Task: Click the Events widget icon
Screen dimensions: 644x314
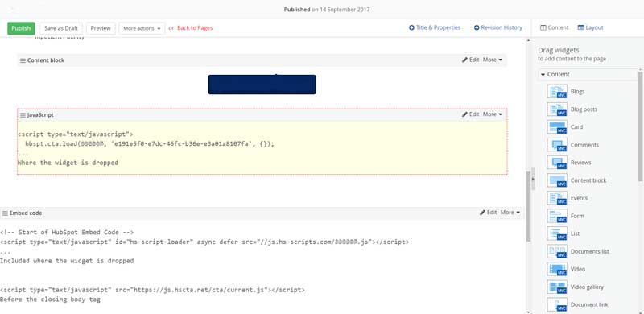Action: (x=557, y=198)
